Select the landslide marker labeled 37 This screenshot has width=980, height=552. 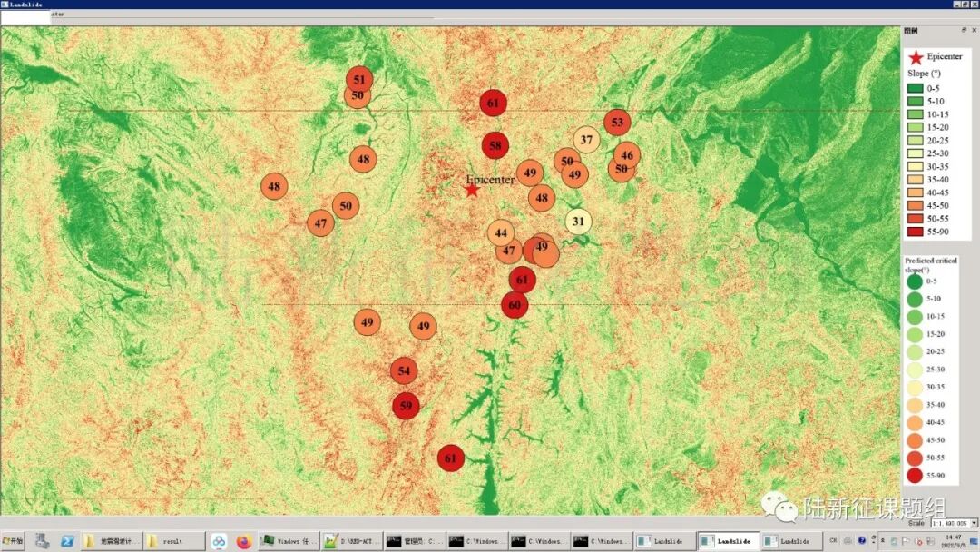pos(586,140)
